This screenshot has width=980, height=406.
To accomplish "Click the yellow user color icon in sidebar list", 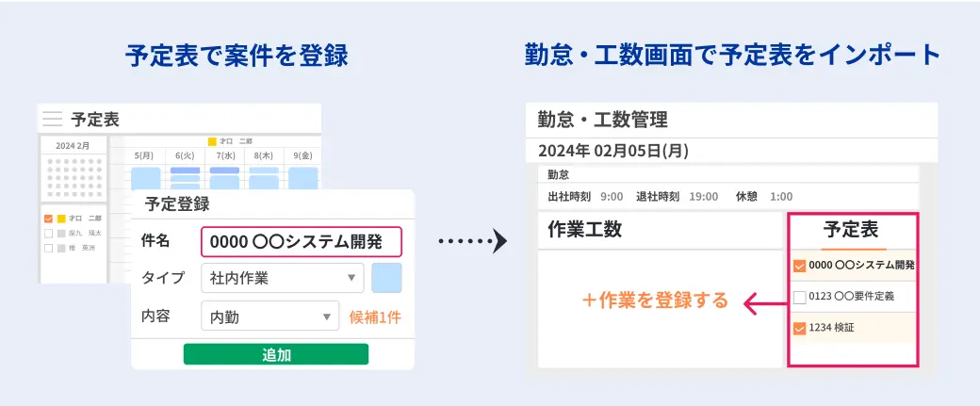I will pyautogui.click(x=61, y=219).
